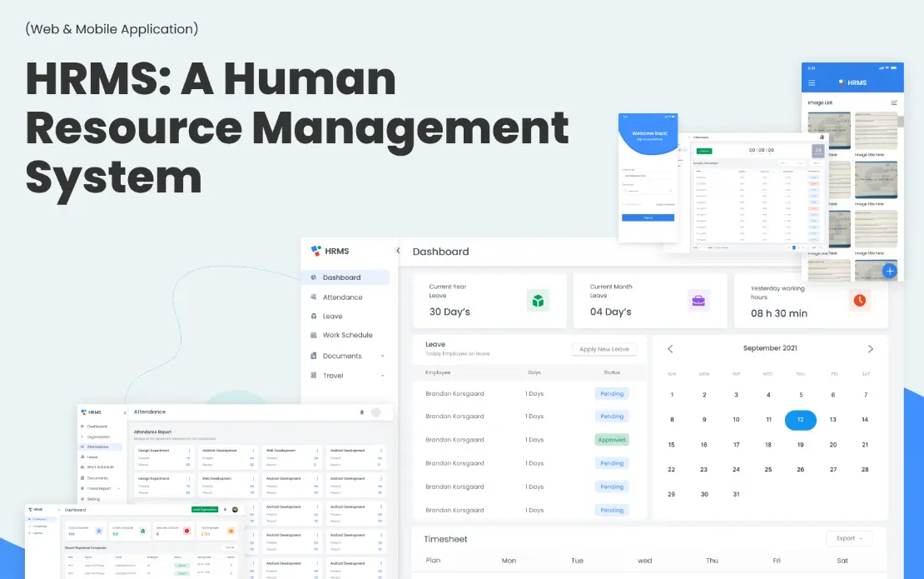Go to next month in calendar
924x579 pixels.
pyautogui.click(x=871, y=348)
